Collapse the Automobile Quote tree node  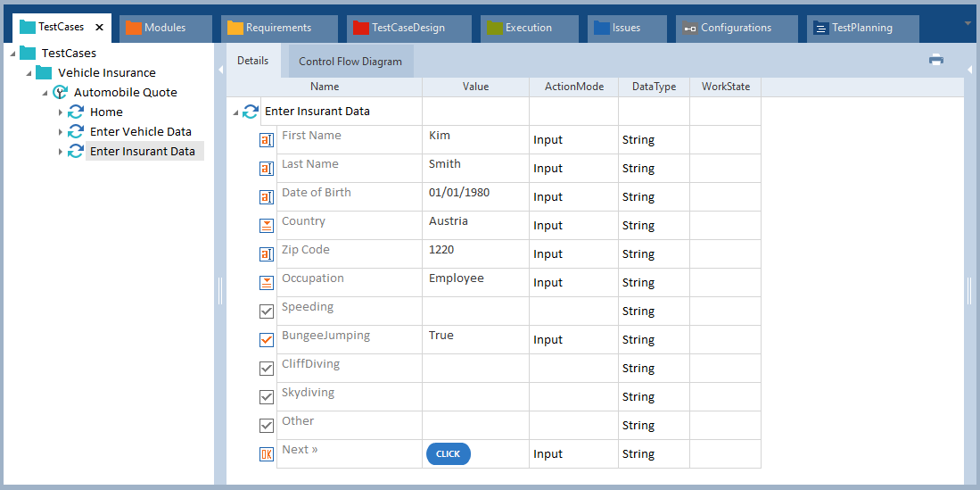pyautogui.click(x=45, y=93)
